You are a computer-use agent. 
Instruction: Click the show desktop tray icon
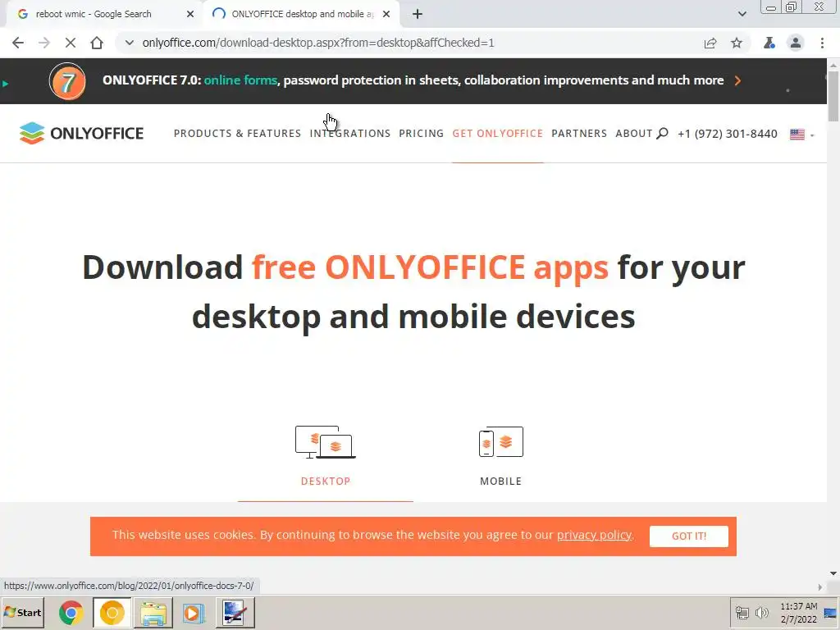pyautogui.click(x=830, y=613)
